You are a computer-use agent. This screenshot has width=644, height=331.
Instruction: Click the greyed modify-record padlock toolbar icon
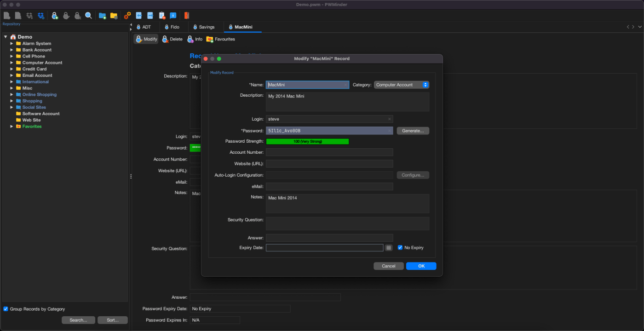pos(66,16)
